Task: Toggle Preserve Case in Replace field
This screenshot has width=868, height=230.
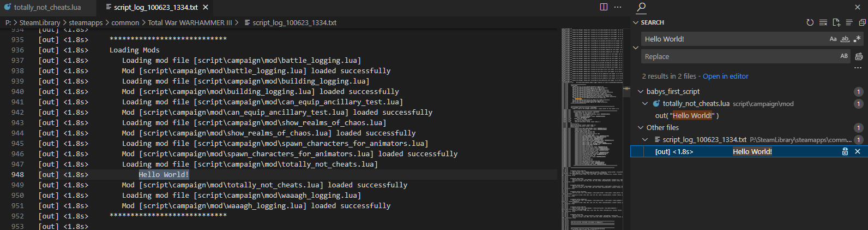Action: click(x=844, y=56)
